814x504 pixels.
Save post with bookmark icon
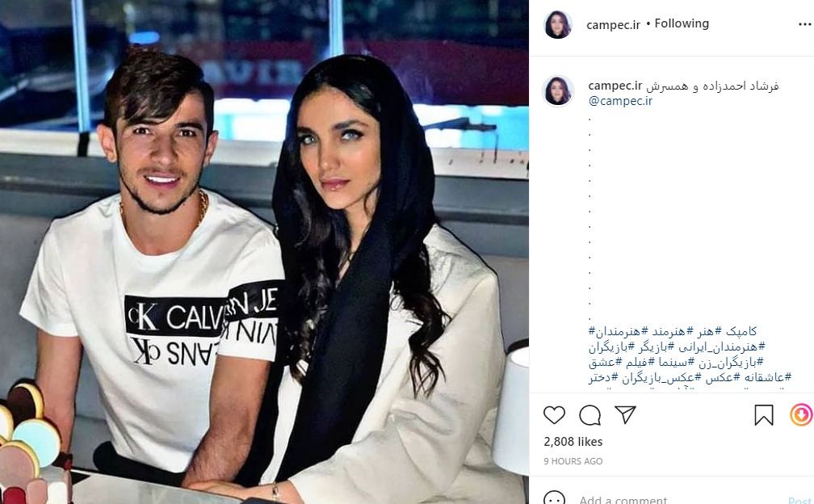click(764, 415)
